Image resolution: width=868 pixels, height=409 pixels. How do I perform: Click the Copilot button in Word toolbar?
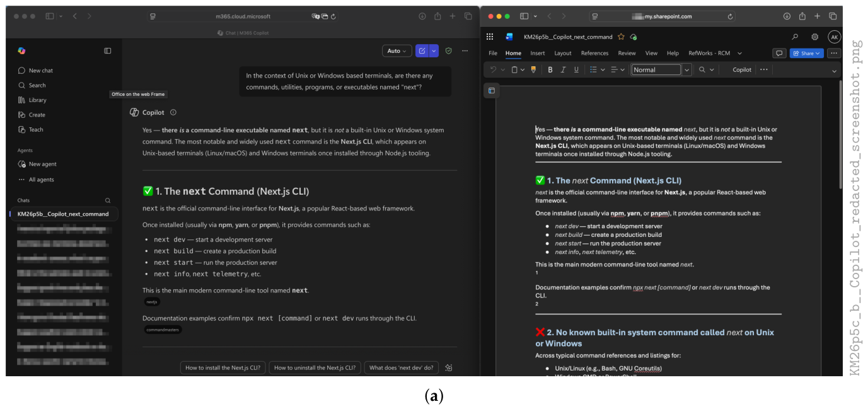tap(742, 69)
